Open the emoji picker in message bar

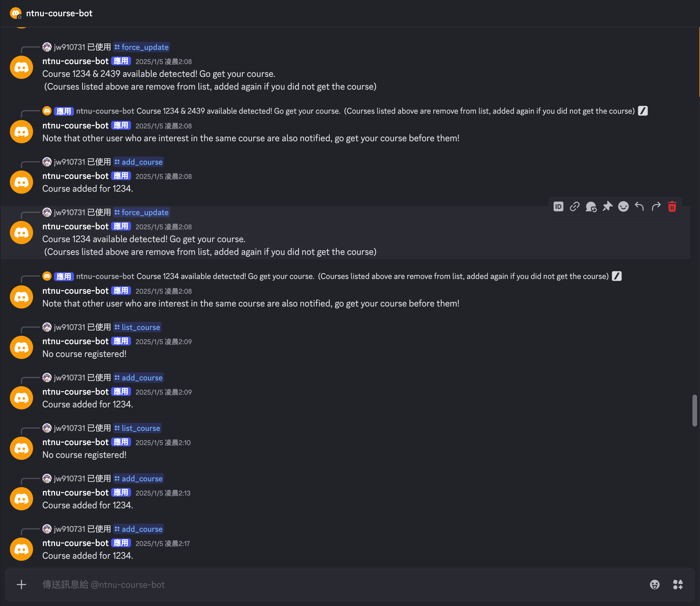click(655, 584)
